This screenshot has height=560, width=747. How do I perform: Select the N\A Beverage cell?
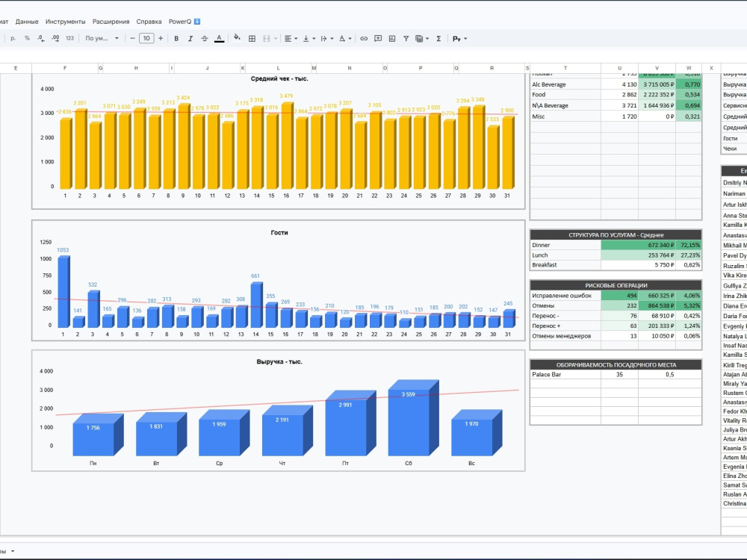coord(565,105)
